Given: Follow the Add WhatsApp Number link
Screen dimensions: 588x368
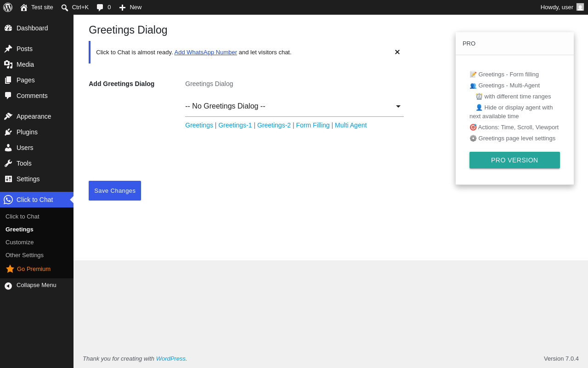Looking at the screenshot, I should [206, 52].
